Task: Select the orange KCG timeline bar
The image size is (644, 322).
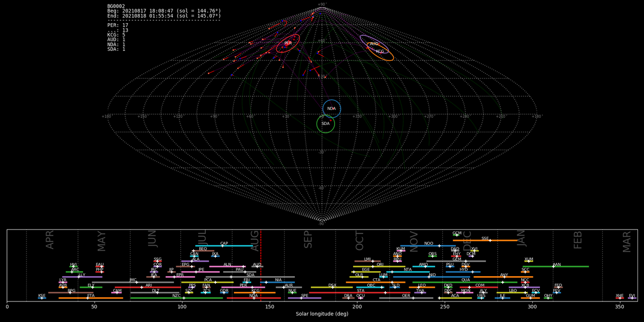Action: point(255,292)
